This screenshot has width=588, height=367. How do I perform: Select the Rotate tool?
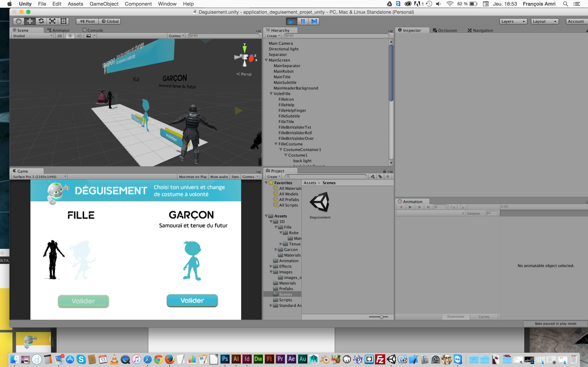click(x=41, y=21)
